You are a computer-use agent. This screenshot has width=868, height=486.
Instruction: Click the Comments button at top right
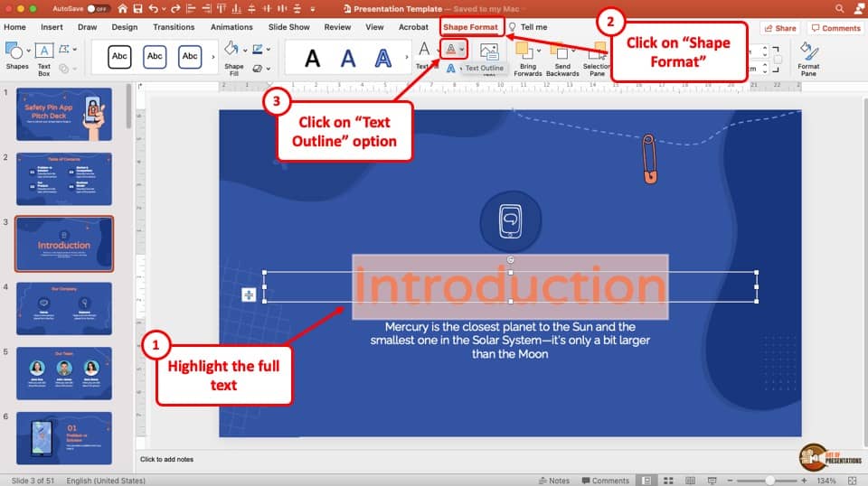(x=835, y=28)
